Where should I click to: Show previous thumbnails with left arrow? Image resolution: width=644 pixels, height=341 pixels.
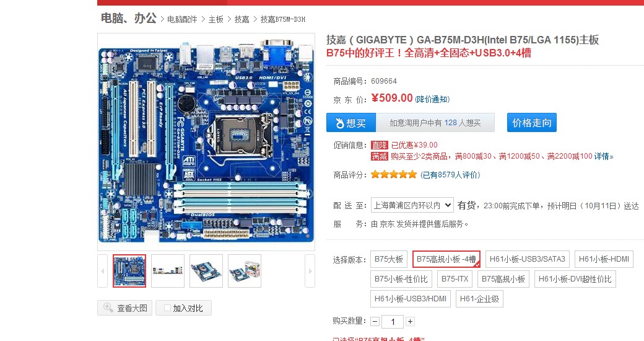pos(103,271)
